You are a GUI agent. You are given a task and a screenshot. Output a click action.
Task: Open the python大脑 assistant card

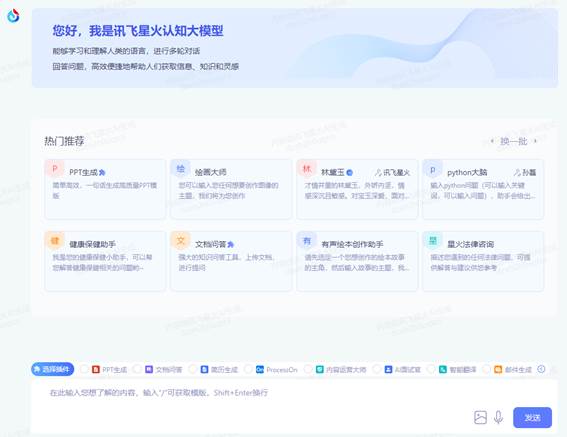tap(483, 189)
